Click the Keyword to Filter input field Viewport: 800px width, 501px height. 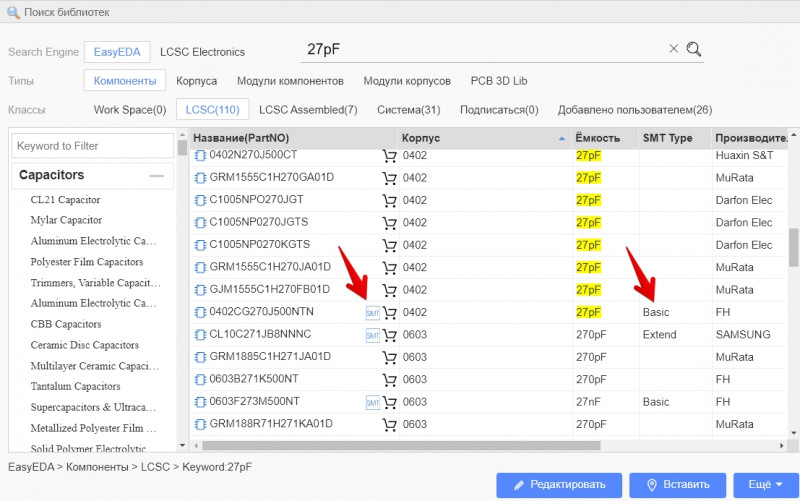pyautogui.click(x=92, y=146)
